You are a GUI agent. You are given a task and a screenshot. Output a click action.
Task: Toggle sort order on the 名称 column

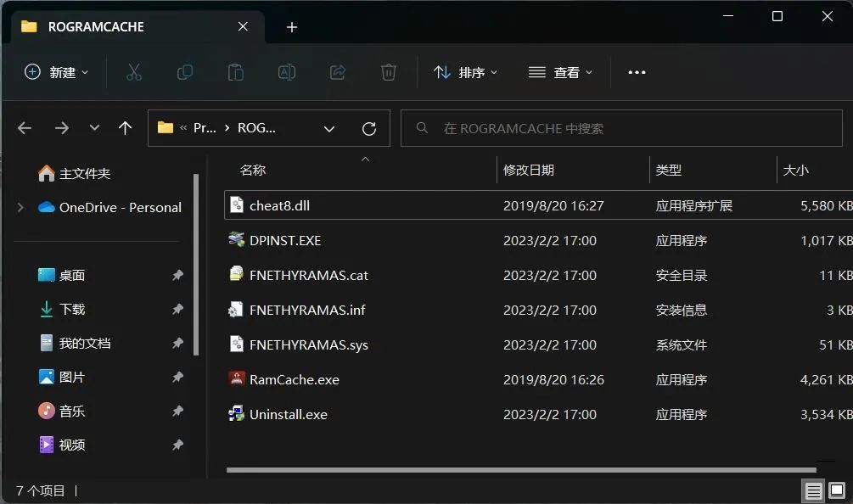pos(252,170)
